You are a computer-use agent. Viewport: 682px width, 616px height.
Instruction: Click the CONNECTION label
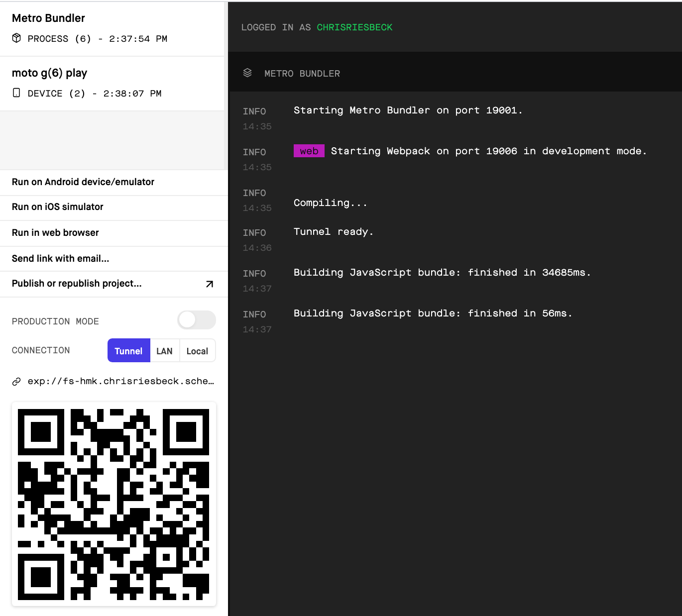41,350
